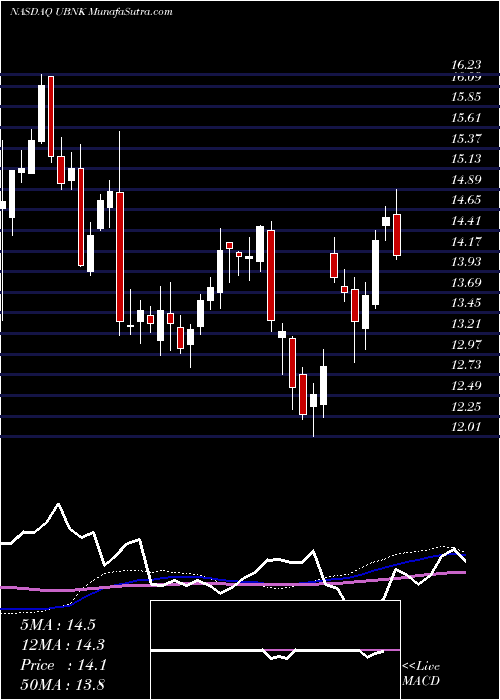Click the 13.93 price axis label
Screen dimensions: 500x700
click(466, 262)
